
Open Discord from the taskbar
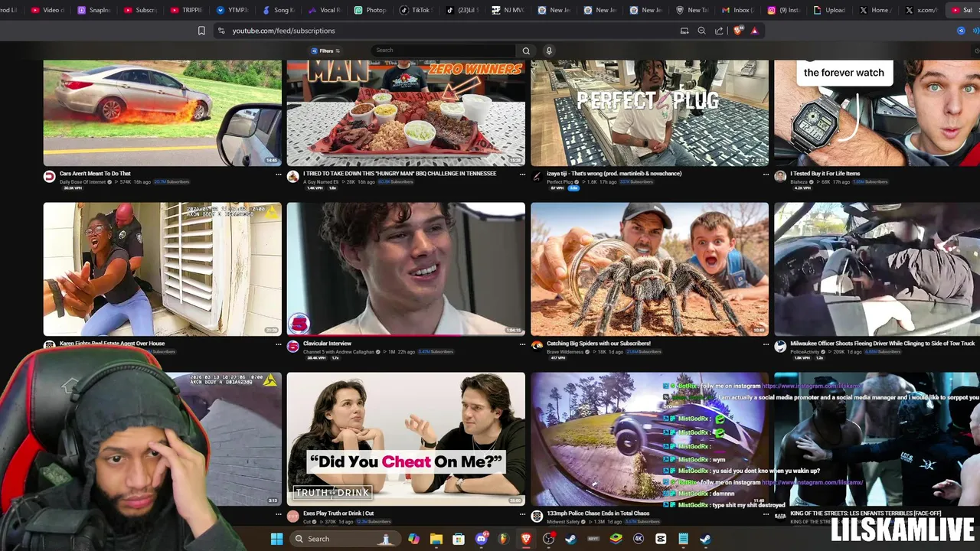[x=482, y=539]
